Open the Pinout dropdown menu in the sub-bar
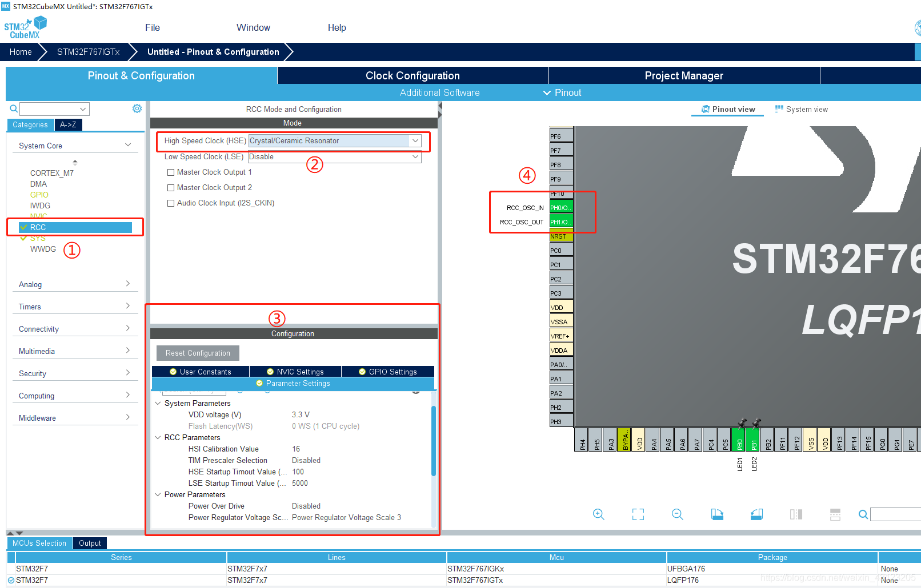Viewport: 921px width, 588px height. pyautogui.click(x=562, y=92)
